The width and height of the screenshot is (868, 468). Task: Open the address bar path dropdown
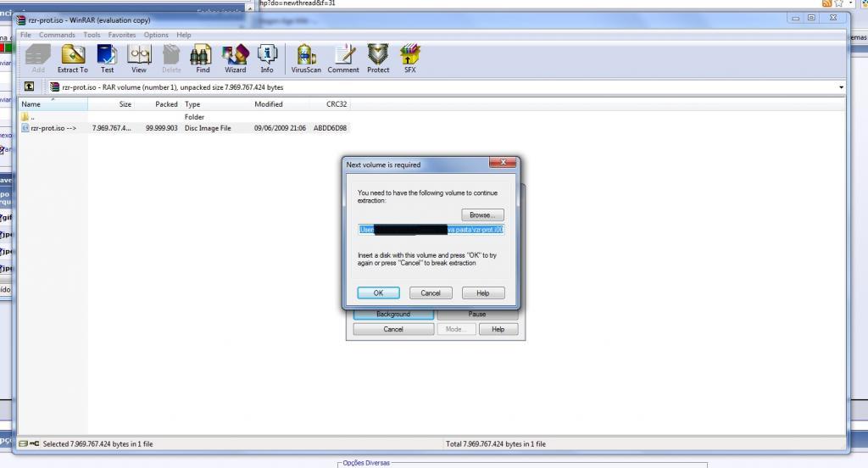pos(841,87)
